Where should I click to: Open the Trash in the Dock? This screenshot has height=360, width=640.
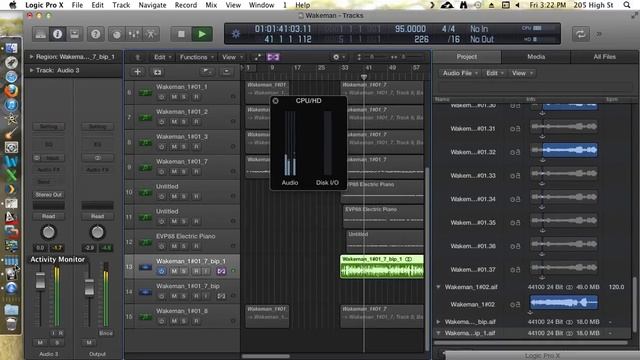click(x=11, y=324)
